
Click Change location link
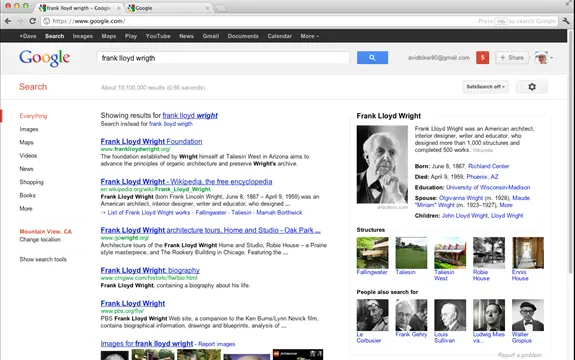(x=40, y=239)
